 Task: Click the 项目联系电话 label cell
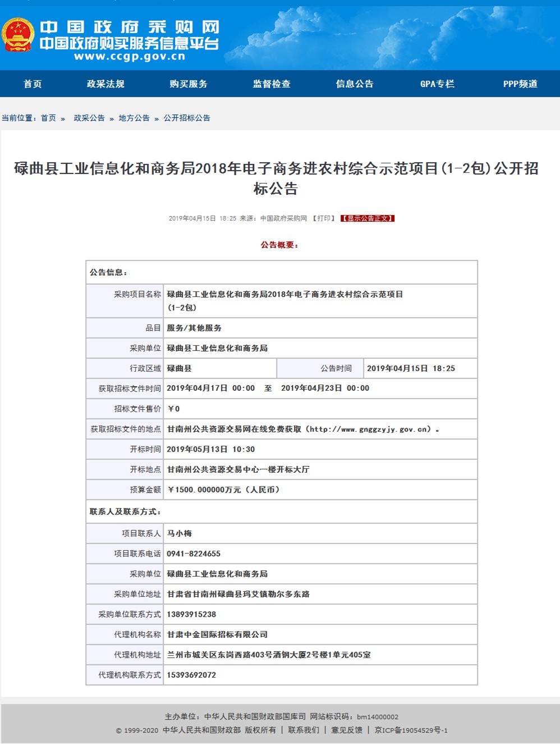point(125,554)
